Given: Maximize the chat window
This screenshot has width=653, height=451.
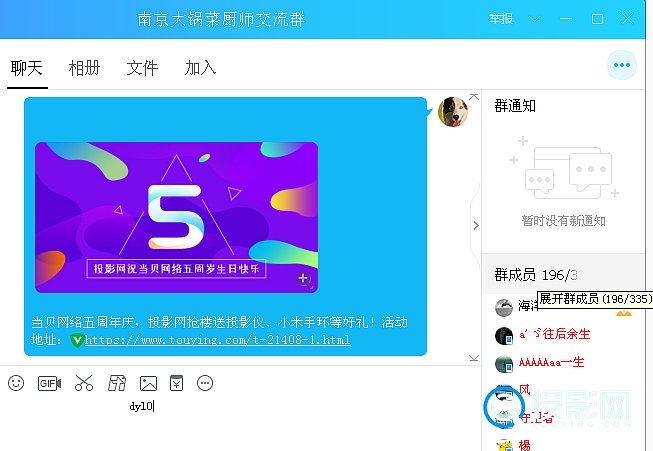Looking at the screenshot, I should tap(597, 19).
